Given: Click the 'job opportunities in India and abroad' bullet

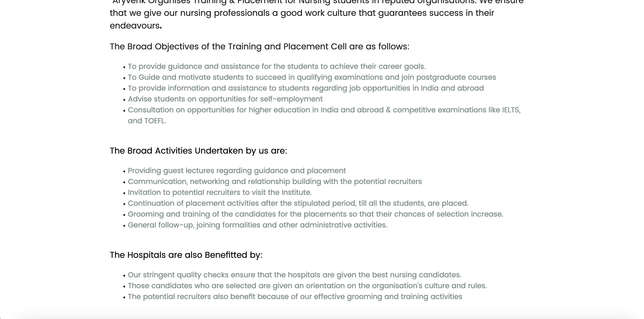Looking at the screenshot, I should (x=306, y=88).
